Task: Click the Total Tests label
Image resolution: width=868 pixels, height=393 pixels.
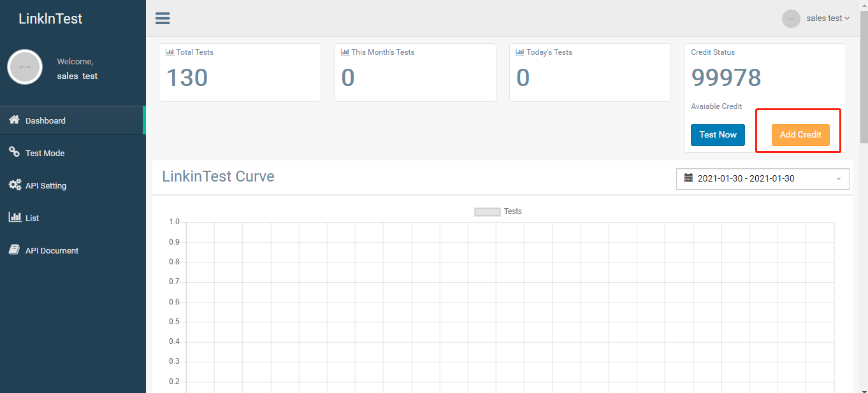Action: tap(195, 52)
